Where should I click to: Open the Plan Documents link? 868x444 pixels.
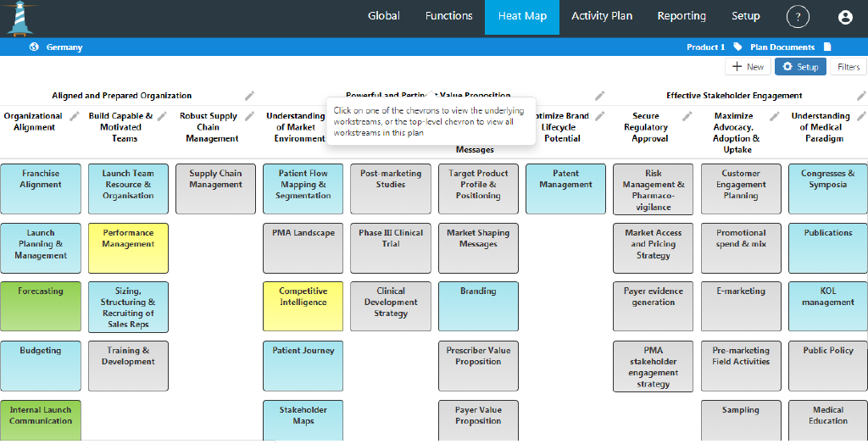[782, 47]
